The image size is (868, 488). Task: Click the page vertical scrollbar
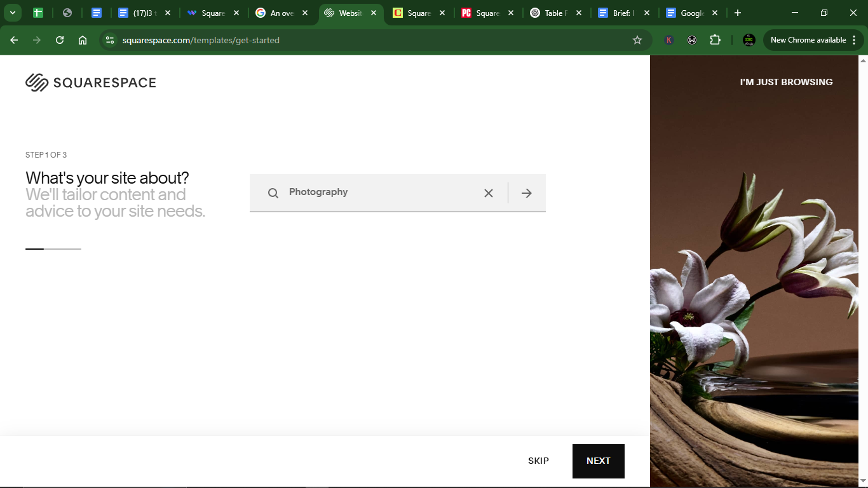[x=863, y=271]
